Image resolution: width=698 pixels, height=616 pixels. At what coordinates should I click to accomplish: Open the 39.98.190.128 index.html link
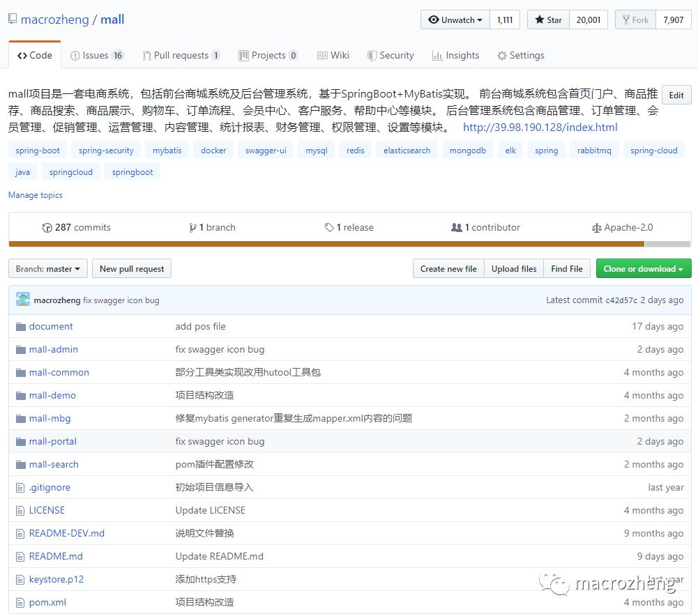coord(540,128)
